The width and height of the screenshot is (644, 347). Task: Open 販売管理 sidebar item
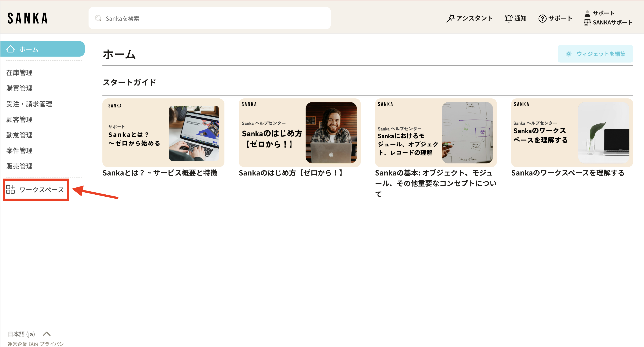pyautogui.click(x=19, y=166)
